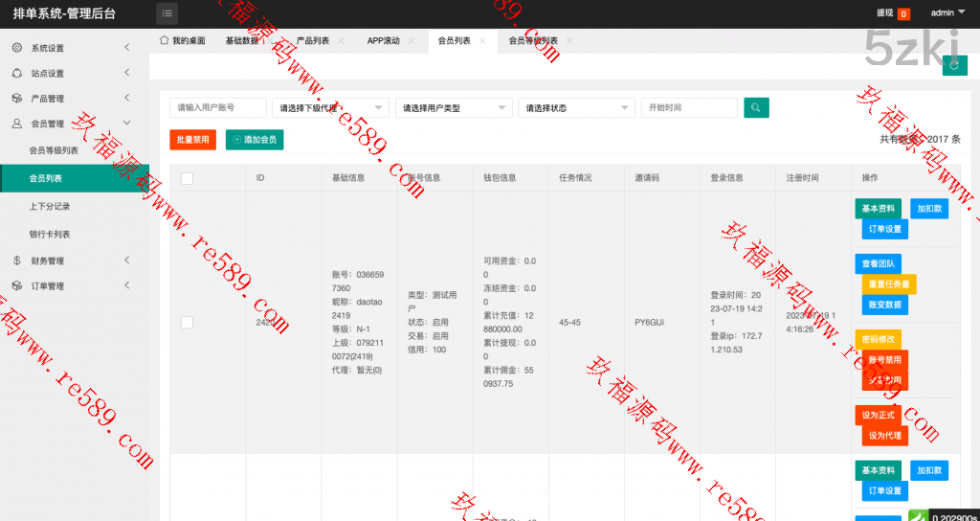Click the 请输入用户账号 input field
980x521 pixels.
pyautogui.click(x=218, y=108)
